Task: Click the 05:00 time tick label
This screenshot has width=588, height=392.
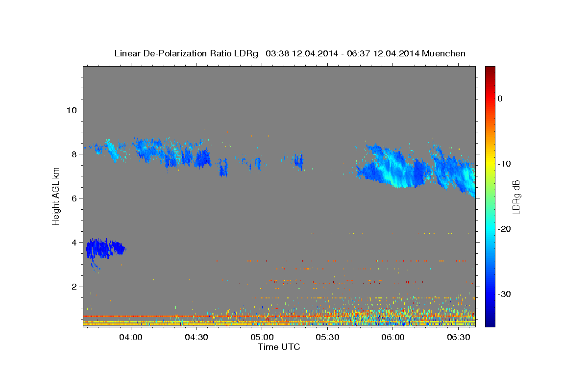Action: (262, 338)
